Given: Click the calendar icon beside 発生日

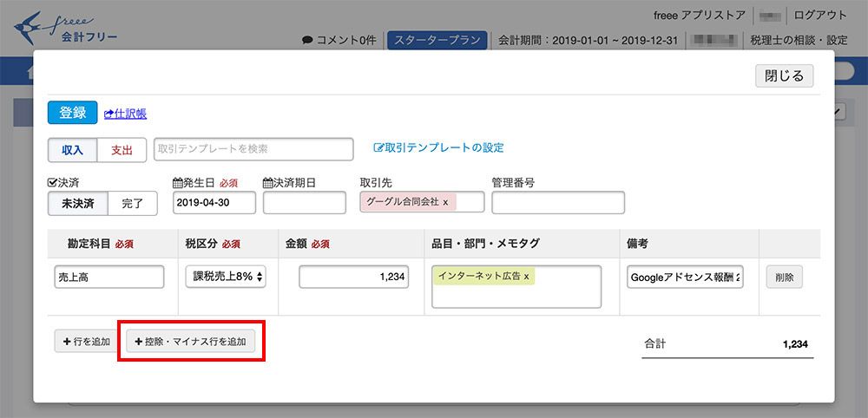Looking at the screenshot, I should click(178, 183).
